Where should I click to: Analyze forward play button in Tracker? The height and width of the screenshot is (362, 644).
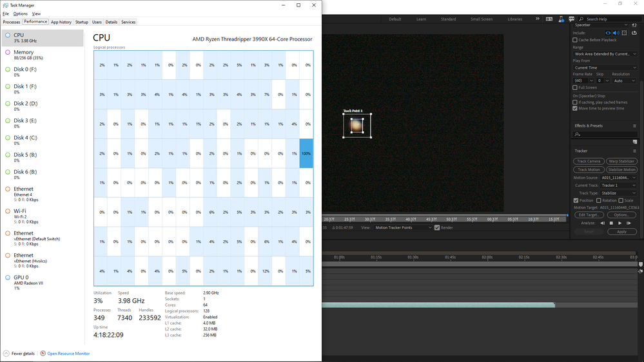[x=620, y=224]
